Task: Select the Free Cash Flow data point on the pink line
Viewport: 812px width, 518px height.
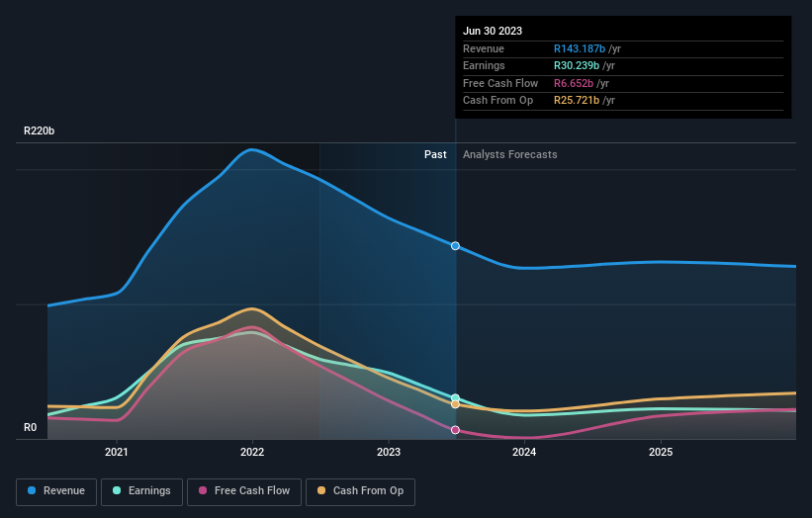Action: point(455,430)
